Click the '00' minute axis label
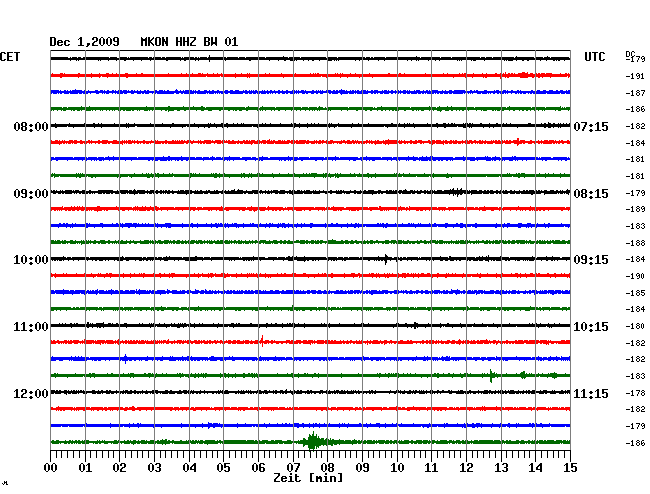 pyautogui.click(x=51, y=468)
